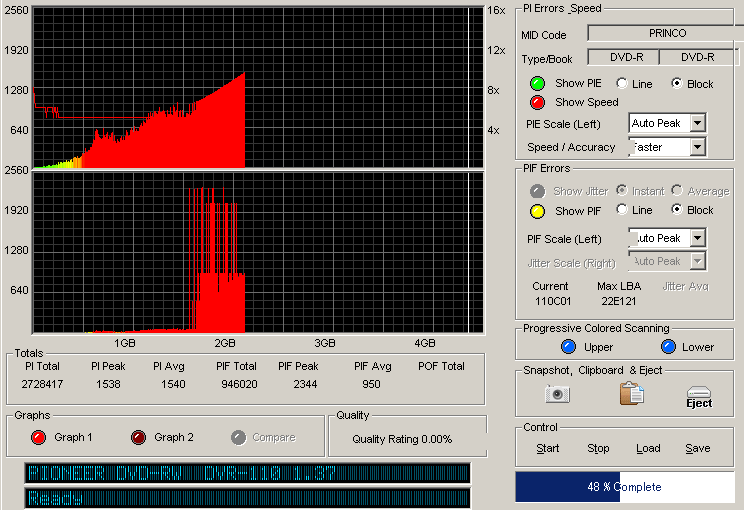This screenshot has width=744, height=510.
Task: Click the gray Show Jitter indicator
Action: tap(537, 191)
